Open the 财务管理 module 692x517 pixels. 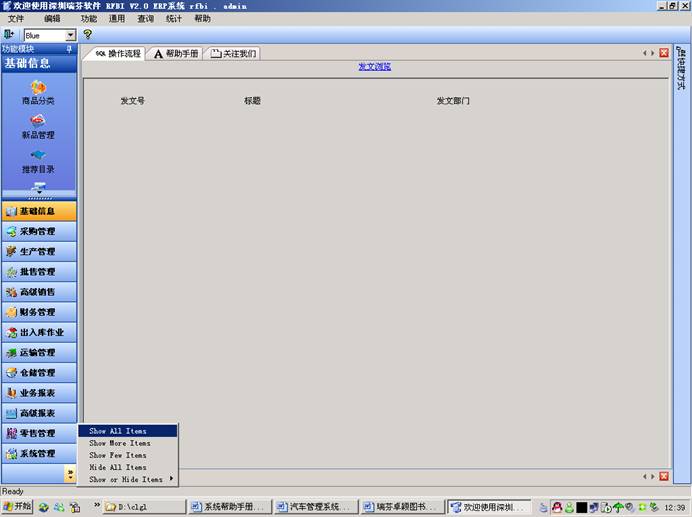pos(38,312)
